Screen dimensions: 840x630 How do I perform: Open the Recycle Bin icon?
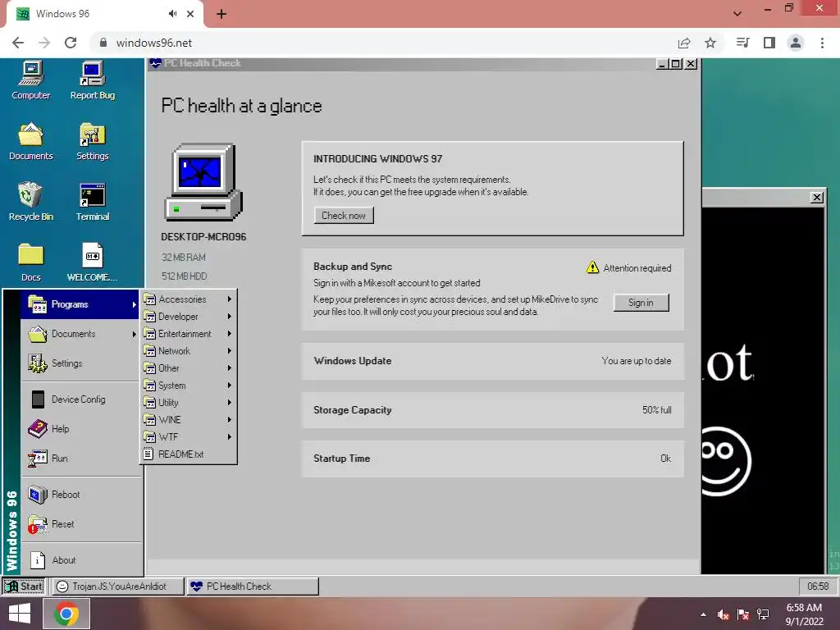[x=31, y=202]
